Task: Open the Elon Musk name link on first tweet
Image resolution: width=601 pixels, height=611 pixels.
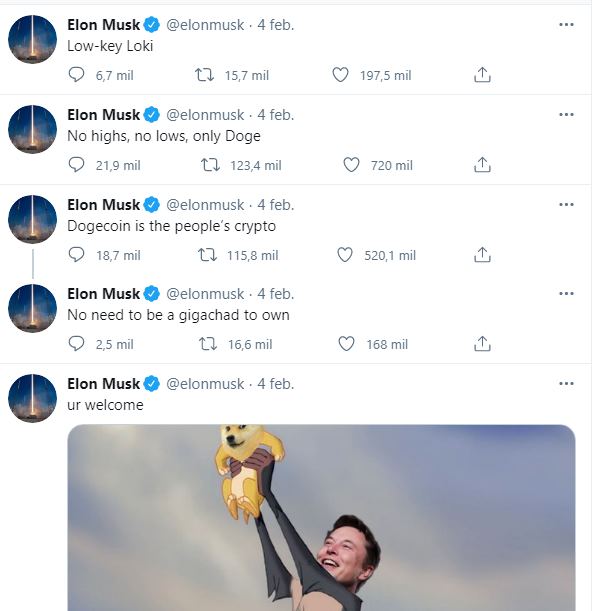Action: 103,24
